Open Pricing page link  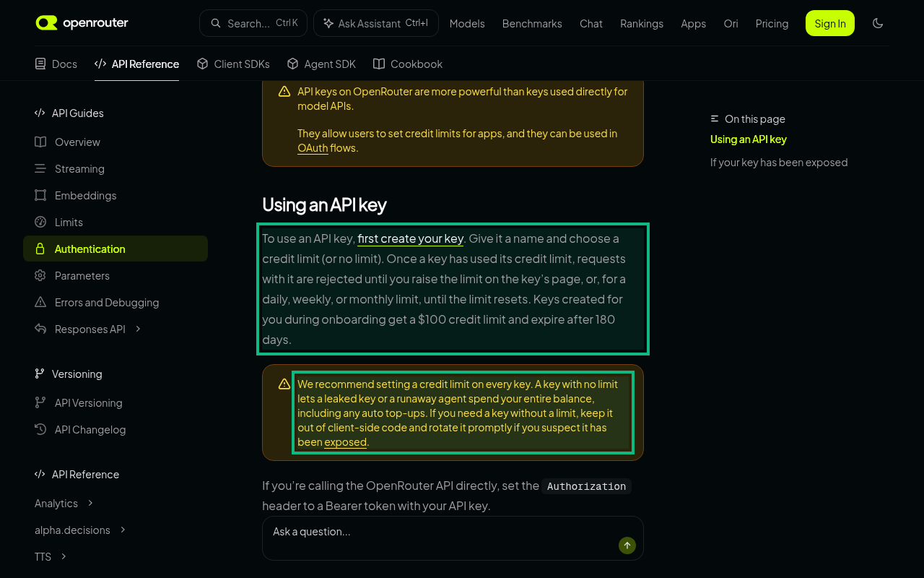point(772,24)
